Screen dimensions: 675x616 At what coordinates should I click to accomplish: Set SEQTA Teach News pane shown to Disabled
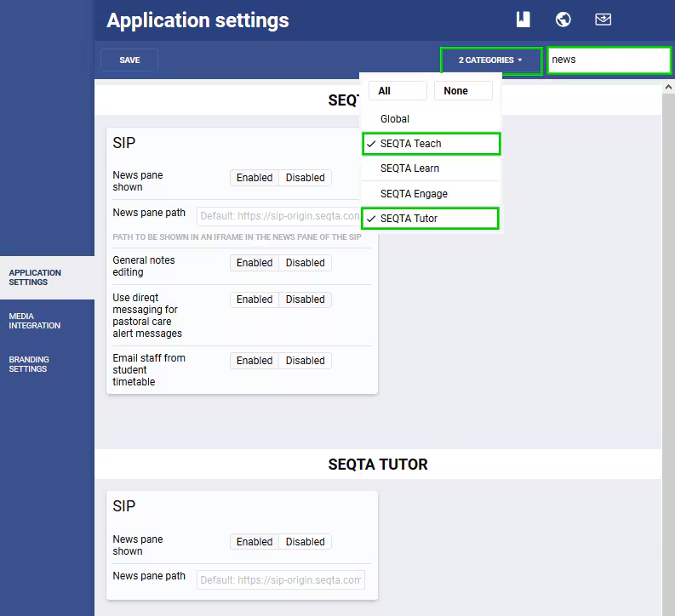[306, 178]
